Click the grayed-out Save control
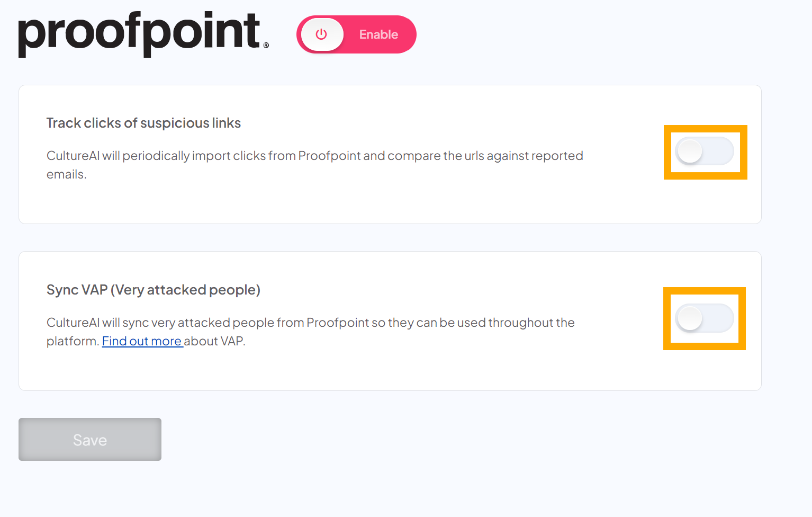This screenshot has width=812, height=517. pos(89,439)
